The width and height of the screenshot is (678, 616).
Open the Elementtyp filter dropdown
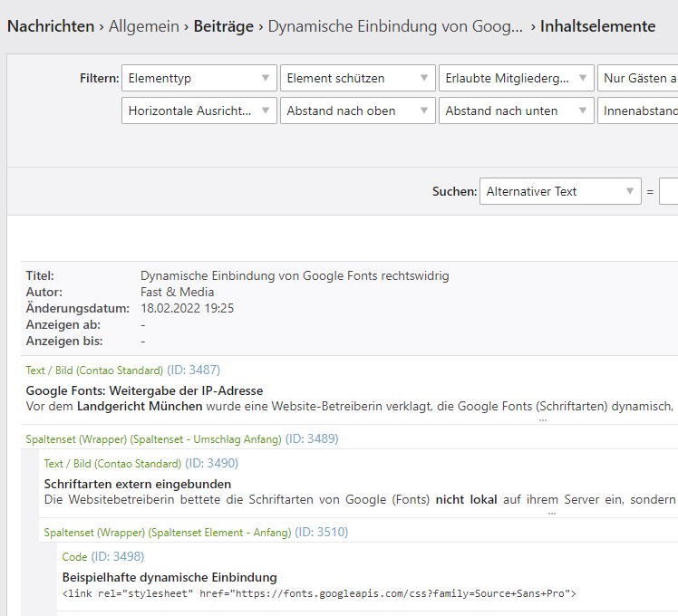pos(199,78)
